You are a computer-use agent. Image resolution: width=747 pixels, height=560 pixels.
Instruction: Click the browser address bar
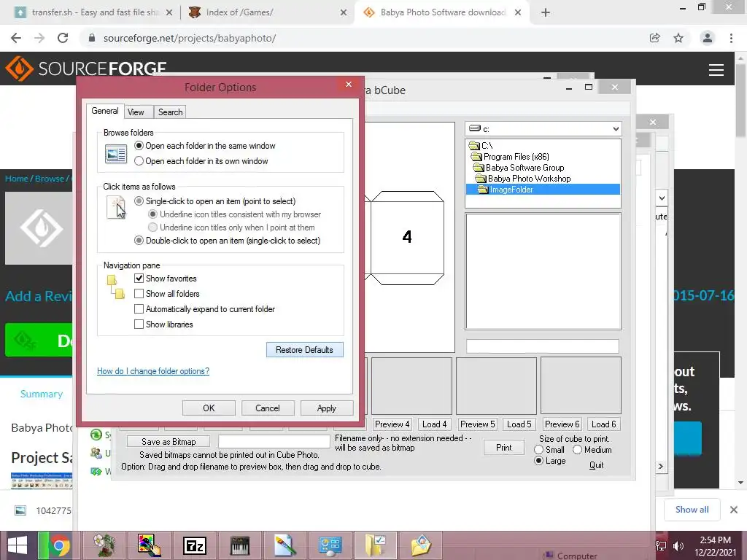click(x=362, y=38)
